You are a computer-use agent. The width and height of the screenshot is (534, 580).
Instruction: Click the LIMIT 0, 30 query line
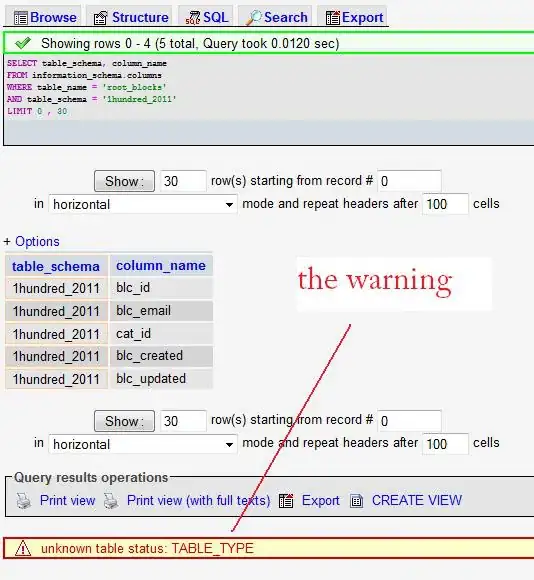point(37,111)
